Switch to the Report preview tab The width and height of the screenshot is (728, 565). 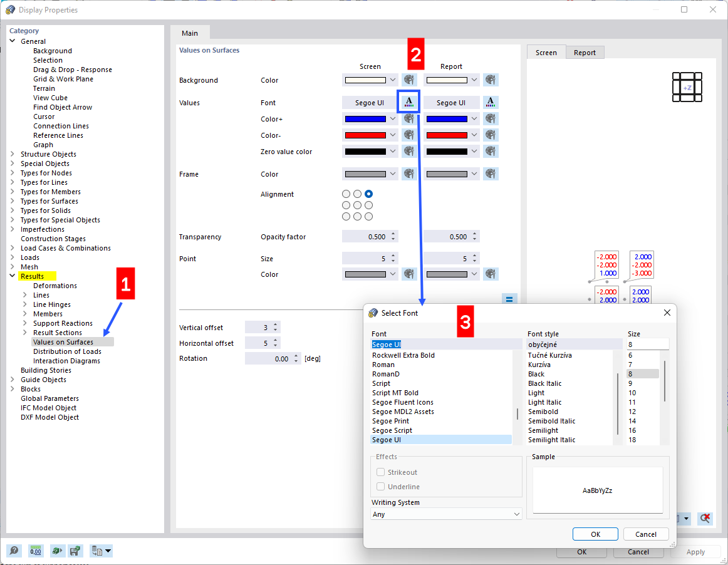coord(585,52)
